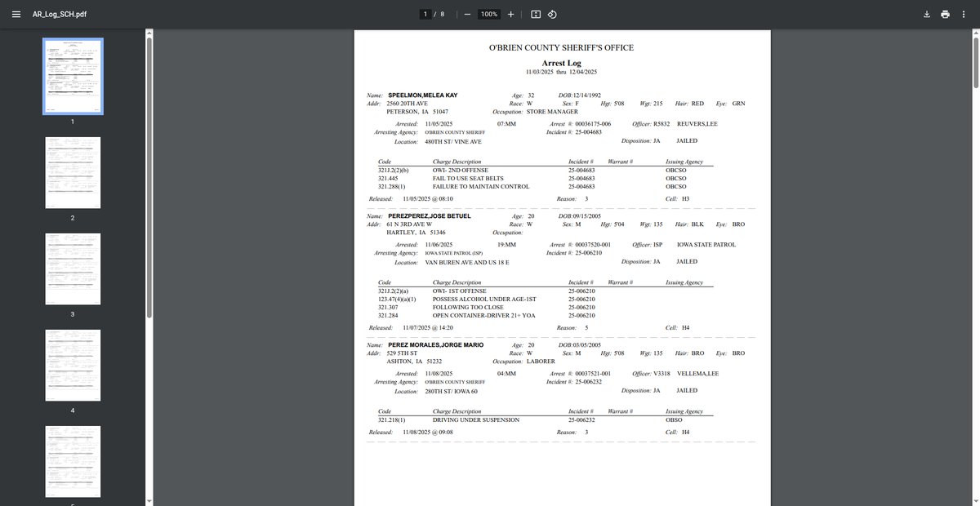Download the PDF file

[x=927, y=14]
